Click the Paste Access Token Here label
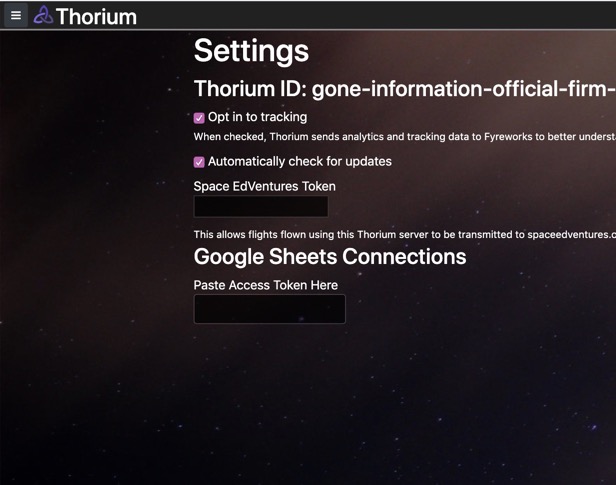This screenshot has width=616, height=485. (x=266, y=285)
